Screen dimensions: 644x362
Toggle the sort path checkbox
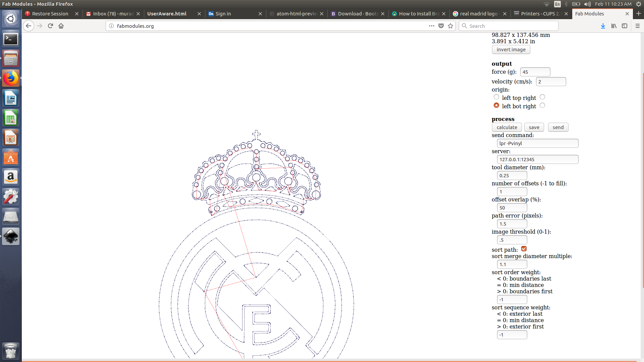coord(524,249)
